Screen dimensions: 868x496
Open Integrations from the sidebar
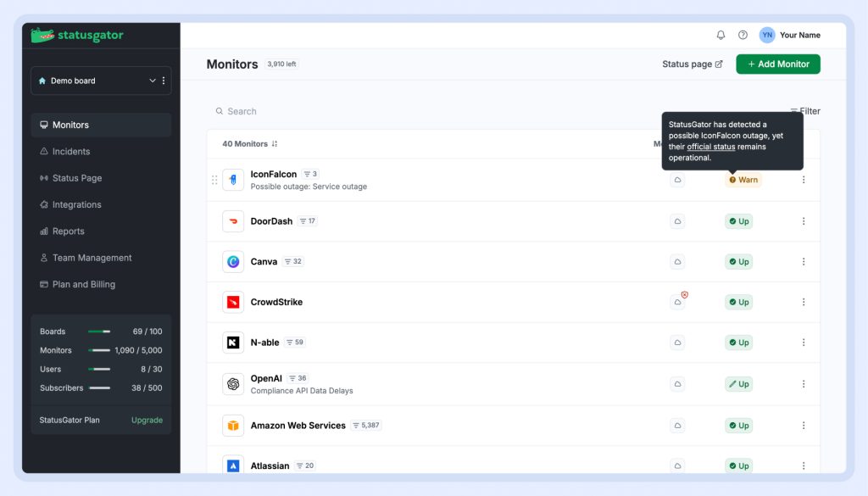pos(76,205)
